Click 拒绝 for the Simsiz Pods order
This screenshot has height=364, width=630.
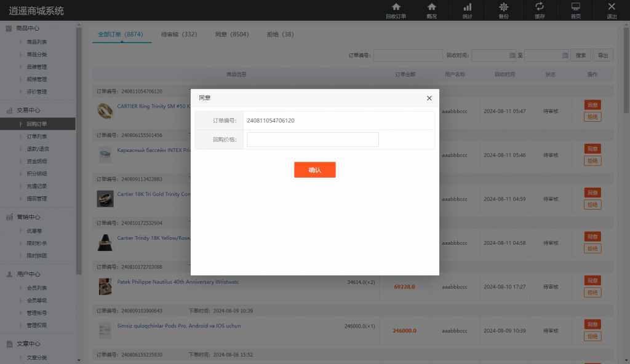coord(592,336)
